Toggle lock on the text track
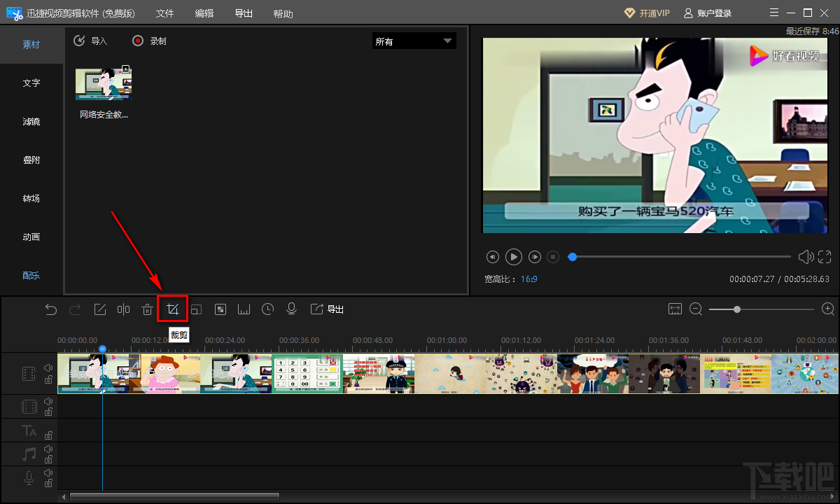840x504 pixels. (48, 435)
